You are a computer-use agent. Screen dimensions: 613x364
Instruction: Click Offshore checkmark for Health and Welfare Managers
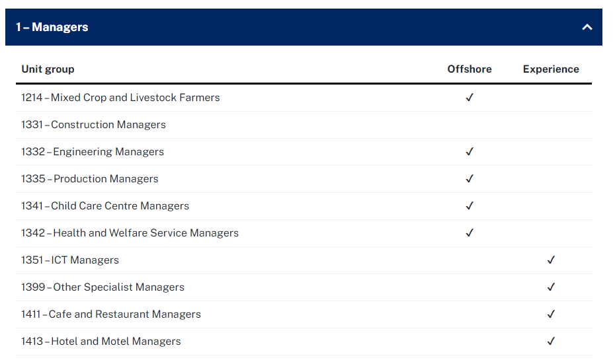tap(470, 233)
